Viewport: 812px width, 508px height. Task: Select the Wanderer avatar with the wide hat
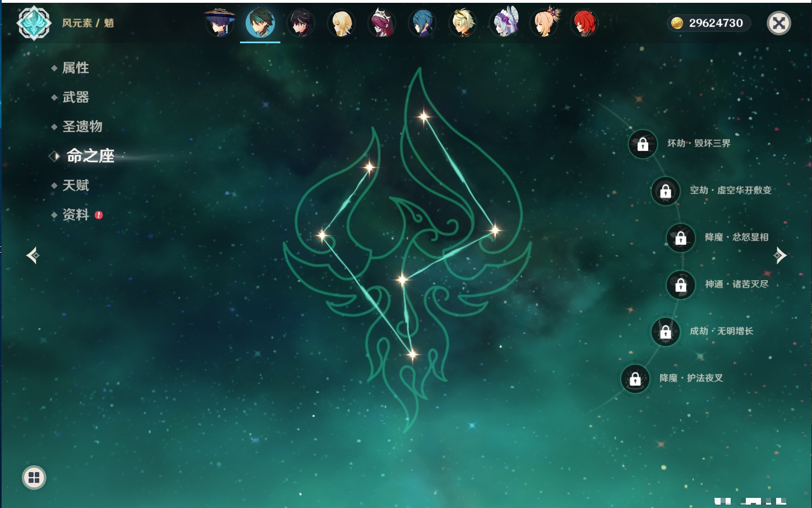(x=220, y=23)
